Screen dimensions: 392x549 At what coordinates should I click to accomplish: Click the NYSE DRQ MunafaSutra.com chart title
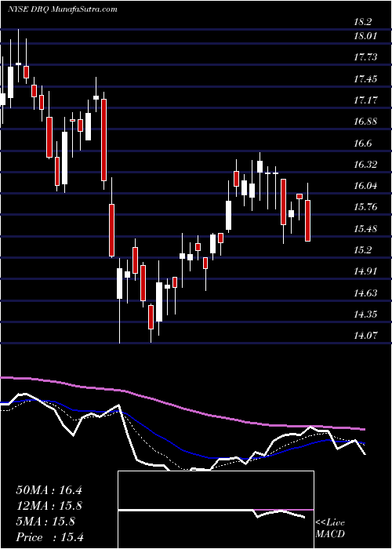(x=62, y=9)
